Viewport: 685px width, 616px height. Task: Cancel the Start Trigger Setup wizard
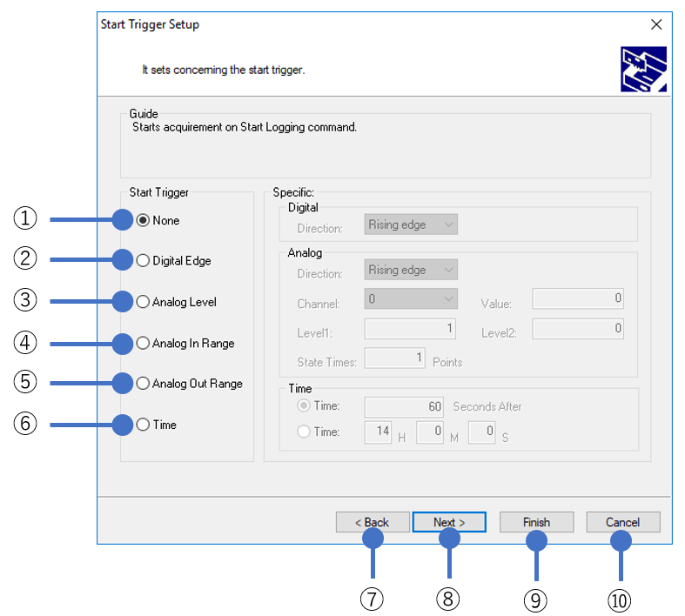622,522
